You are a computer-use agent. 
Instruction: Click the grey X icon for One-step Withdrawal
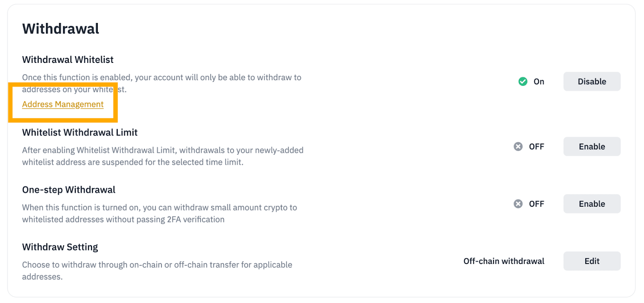(518, 204)
